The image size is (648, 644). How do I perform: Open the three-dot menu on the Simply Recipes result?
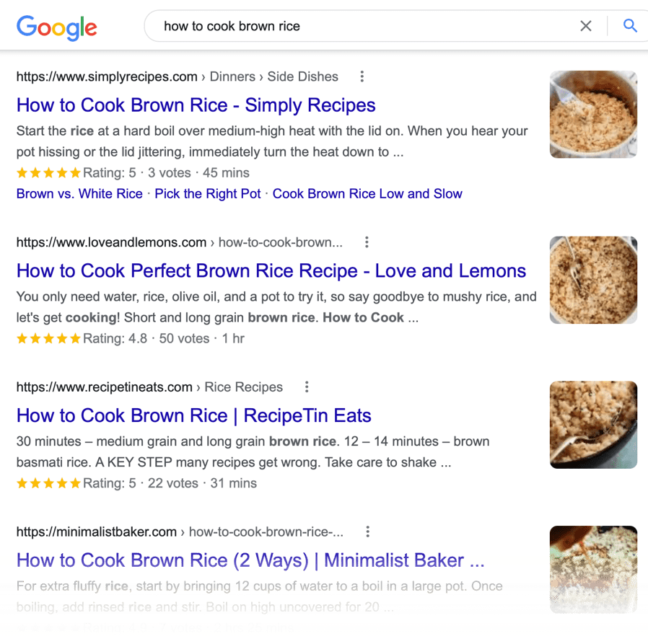point(362,76)
